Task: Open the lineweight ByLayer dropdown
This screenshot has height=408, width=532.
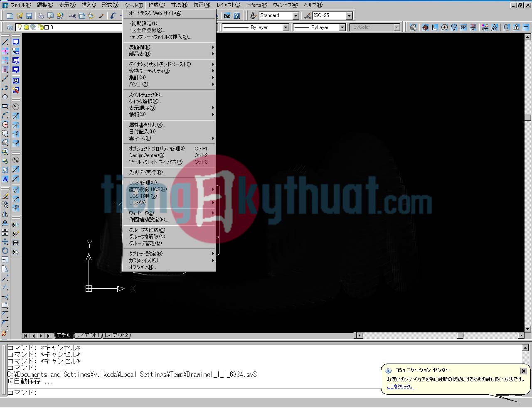Action: 342,27
